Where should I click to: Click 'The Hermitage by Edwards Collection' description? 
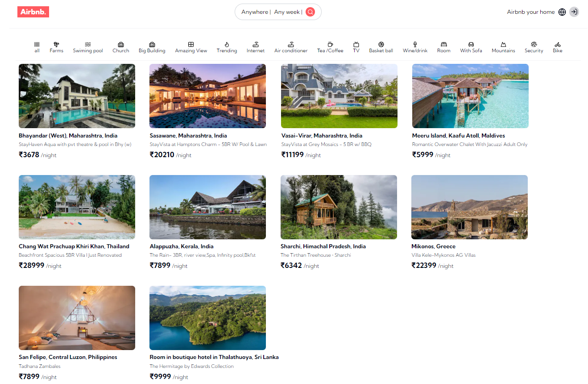191,366
